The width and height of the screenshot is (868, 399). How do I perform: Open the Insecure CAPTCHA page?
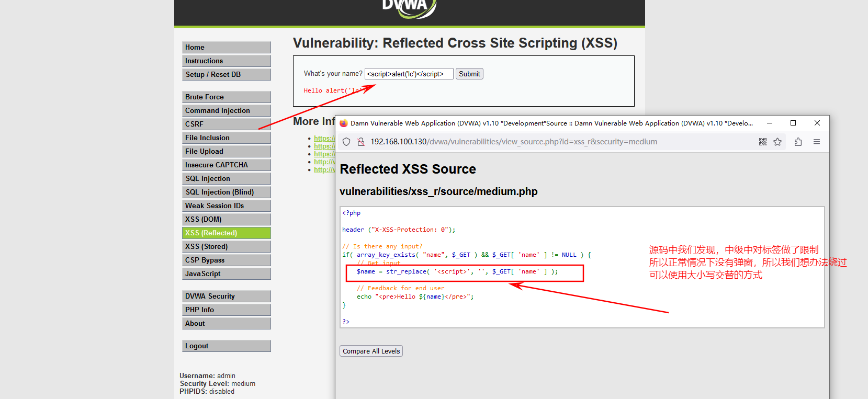coord(227,165)
